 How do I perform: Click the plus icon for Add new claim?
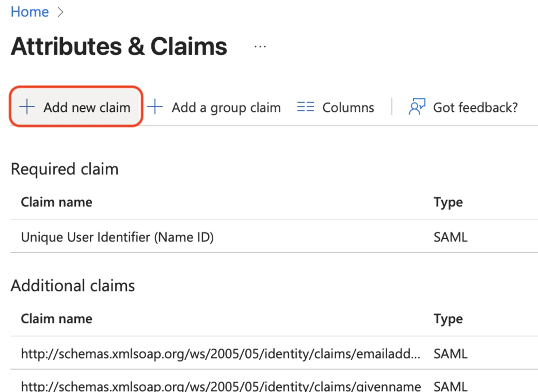26,107
